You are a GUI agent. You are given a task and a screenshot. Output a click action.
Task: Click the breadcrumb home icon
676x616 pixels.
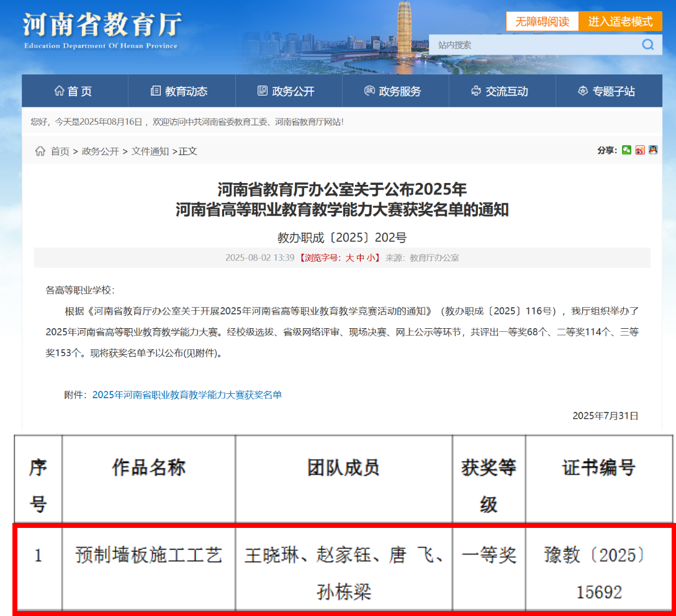point(40,151)
